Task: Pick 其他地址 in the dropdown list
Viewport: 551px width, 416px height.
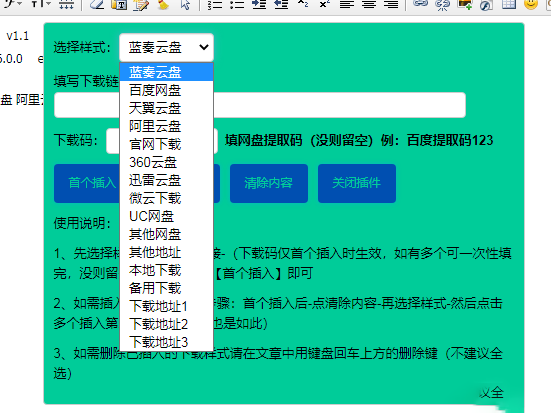Action: click(166, 252)
